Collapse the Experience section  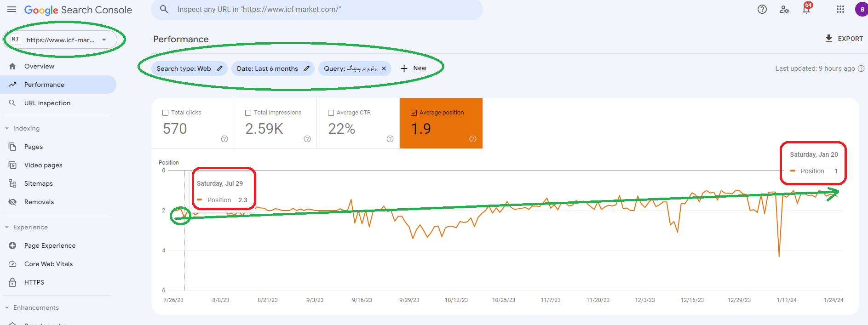(x=7, y=227)
